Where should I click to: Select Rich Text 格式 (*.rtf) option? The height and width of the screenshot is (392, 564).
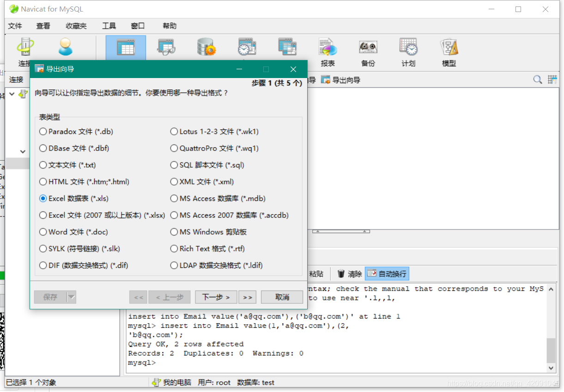(x=207, y=248)
